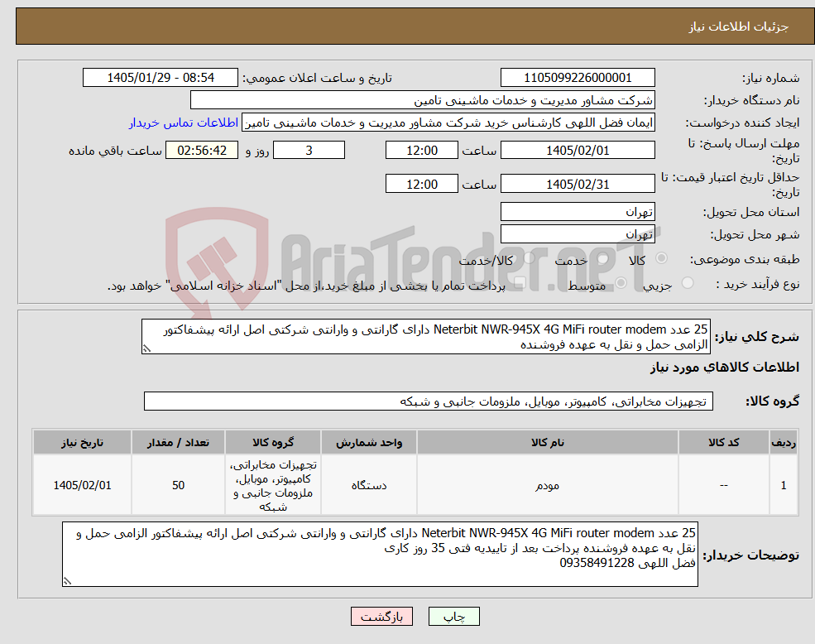Viewport: 815px width, 644px height.
Task: Click the نام کالا column header
Action: (x=547, y=442)
